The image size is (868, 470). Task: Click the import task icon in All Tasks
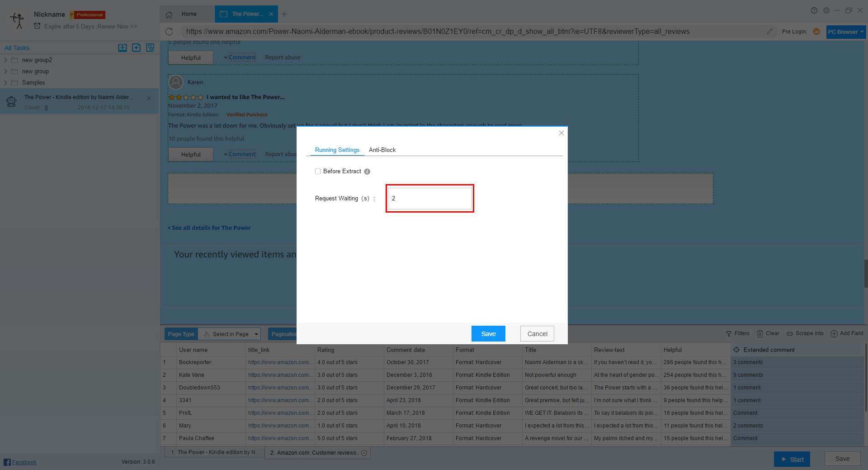coord(123,47)
